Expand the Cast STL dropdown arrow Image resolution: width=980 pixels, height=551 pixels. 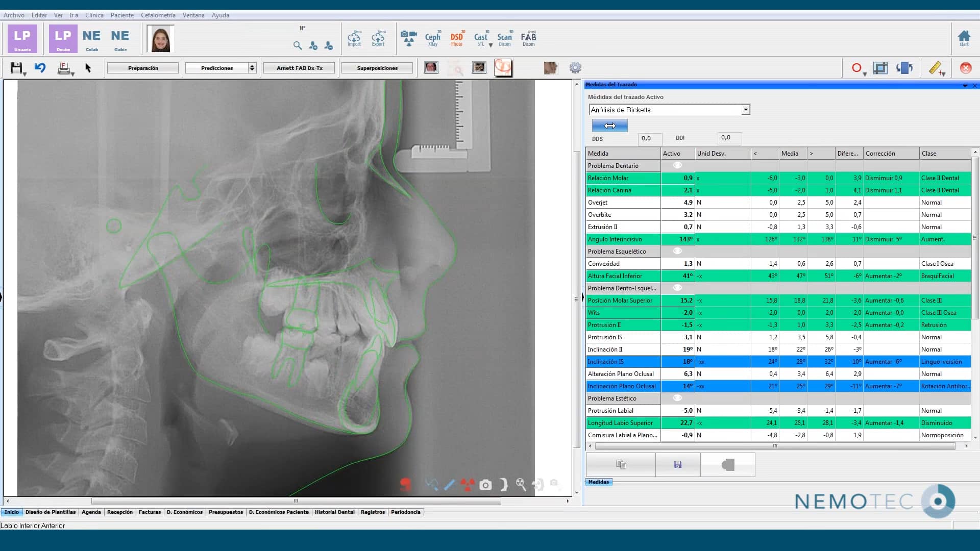click(491, 45)
